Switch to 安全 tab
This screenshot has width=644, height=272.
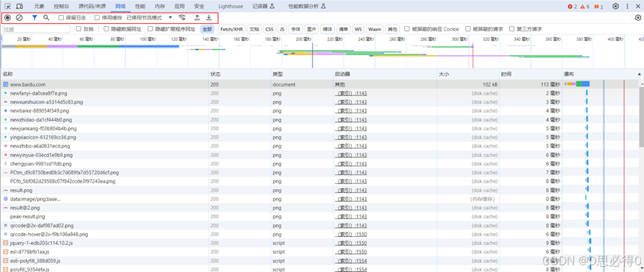[x=200, y=7]
